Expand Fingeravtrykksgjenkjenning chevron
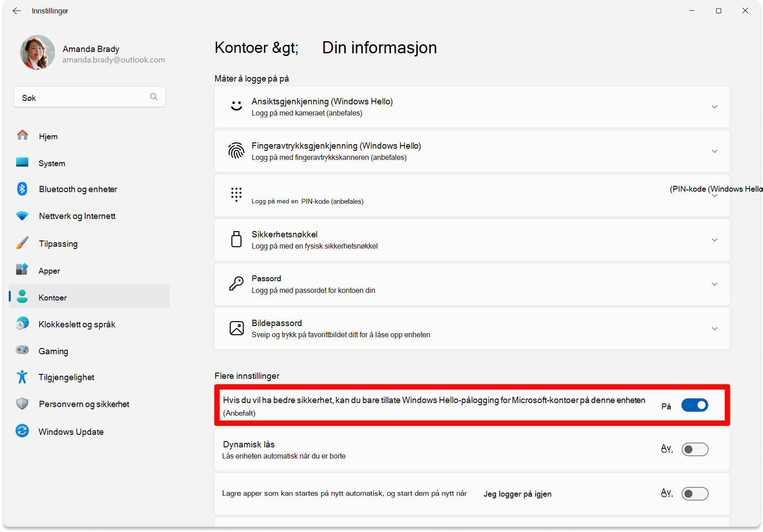This screenshot has width=763, height=532. click(x=715, y=151)
